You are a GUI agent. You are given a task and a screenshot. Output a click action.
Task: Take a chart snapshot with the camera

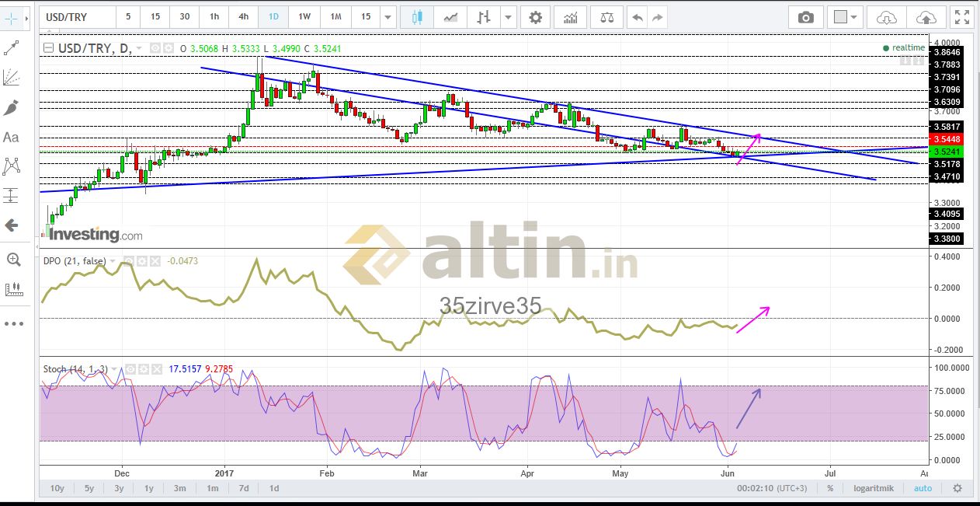coord(806,16)
